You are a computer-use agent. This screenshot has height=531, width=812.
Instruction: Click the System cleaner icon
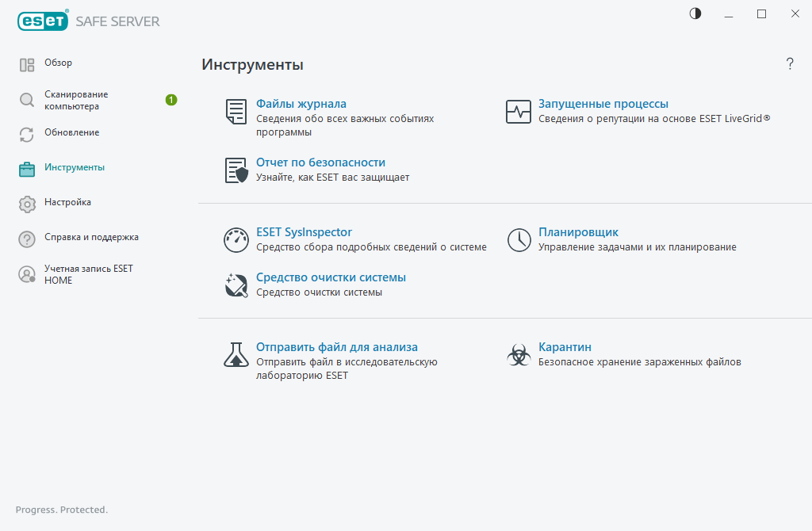pos(236,285)
